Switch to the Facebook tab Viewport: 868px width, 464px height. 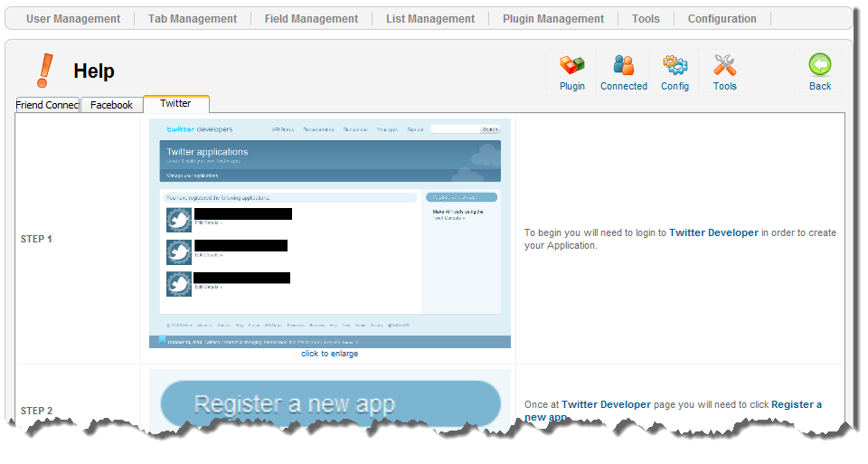pos(112,105)
